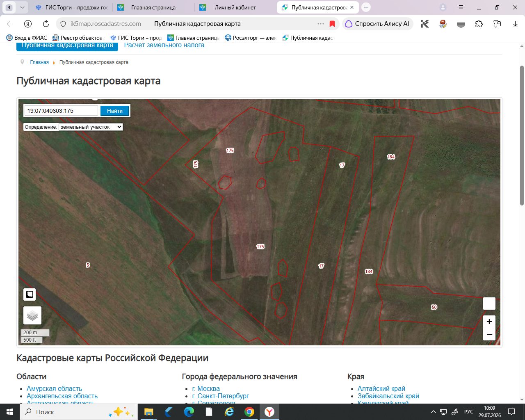Click the measurement ruler tool on map

30,294
